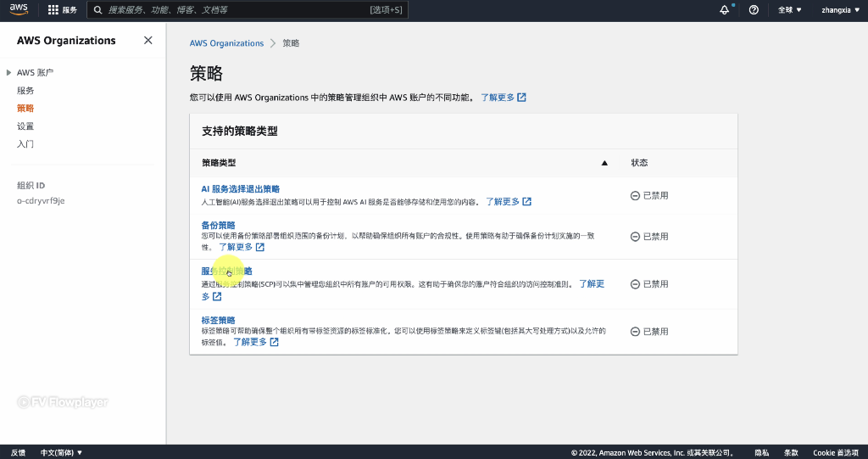Click external link icon in 标签策略 row
868x459 pixels.
coord(274,342)
